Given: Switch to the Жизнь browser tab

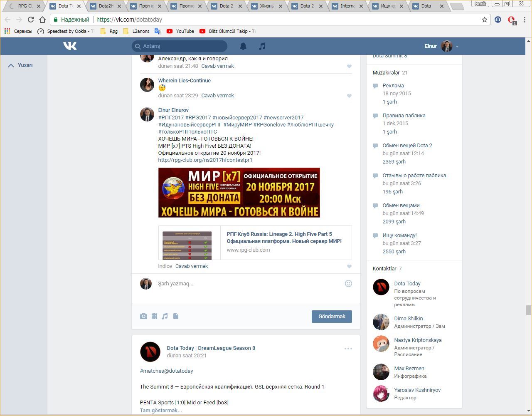Looking at the screenshot, I should click(267, 6).
